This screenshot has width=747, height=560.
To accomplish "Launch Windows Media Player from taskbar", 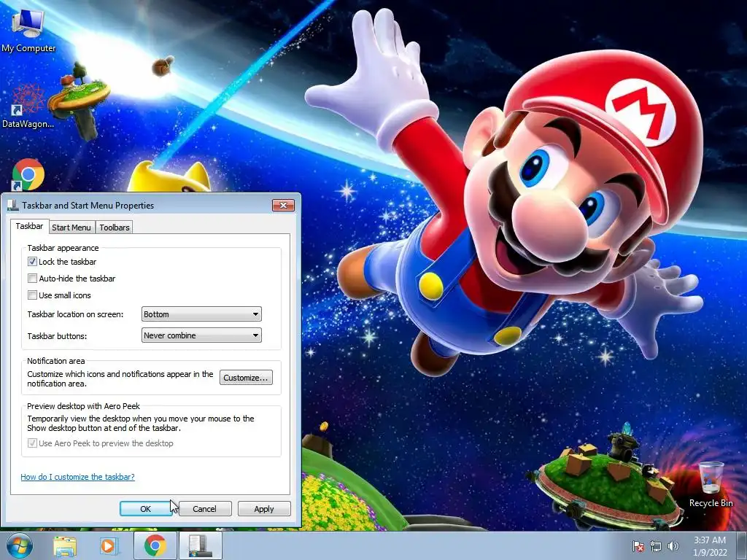I will click(x=109, y=545).
